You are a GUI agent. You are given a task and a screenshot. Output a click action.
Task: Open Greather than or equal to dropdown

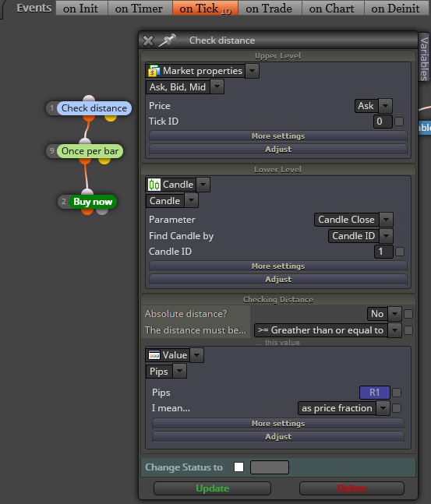click(x=394, y=330)
